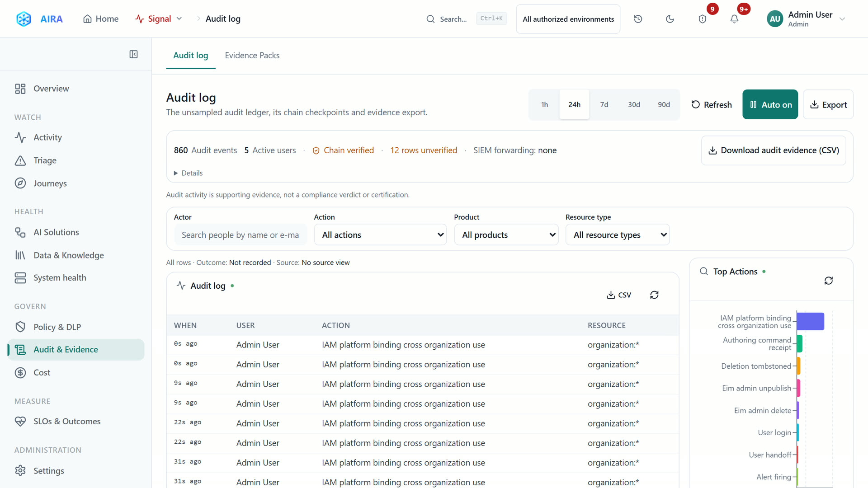Open the shield alerts icon with badge 9
The height and width of the screenshot is (488, 868).
(x=703, y=19)
